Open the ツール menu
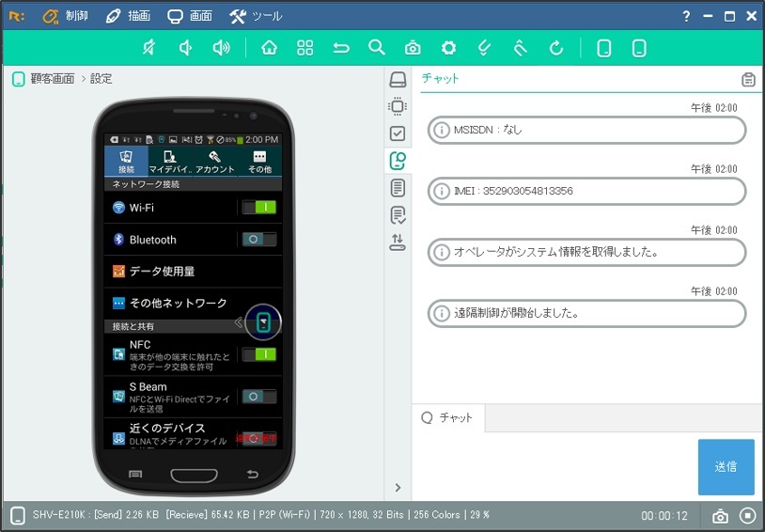 256,16
